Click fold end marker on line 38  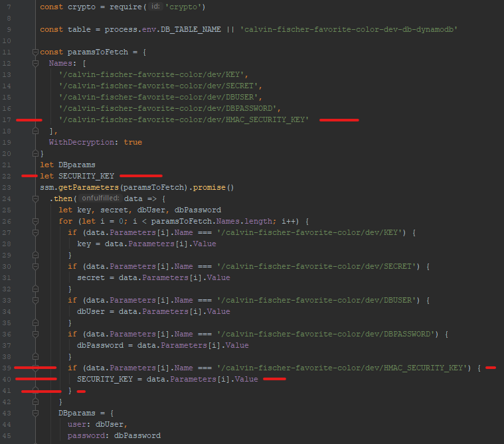pos(35,356)
